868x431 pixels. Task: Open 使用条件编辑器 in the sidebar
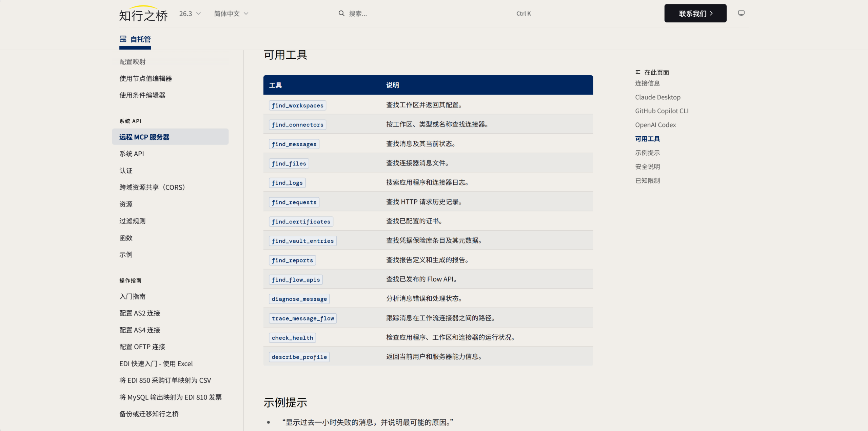[x=142, y=95]
